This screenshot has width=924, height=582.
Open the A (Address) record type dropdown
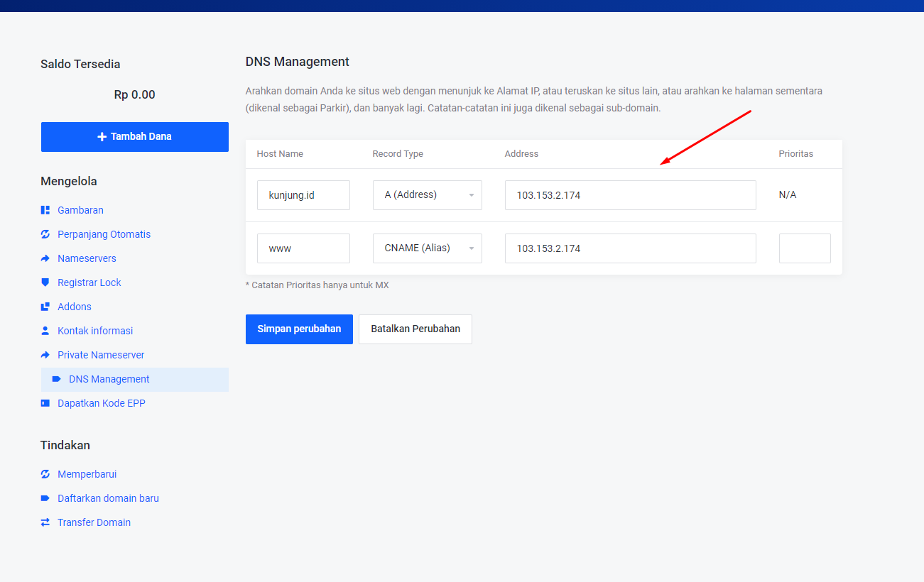pos(427,195)
